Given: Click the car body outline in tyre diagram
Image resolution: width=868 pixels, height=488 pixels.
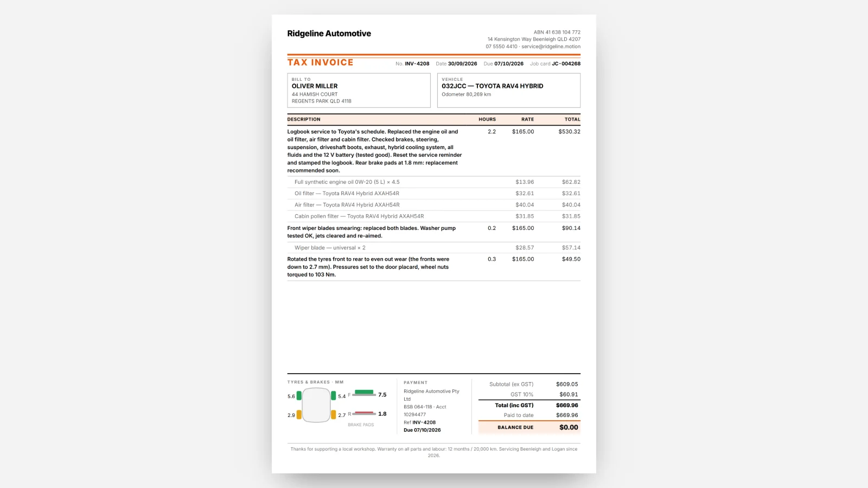Looking at the screenshot, I should tap(316, 405).
